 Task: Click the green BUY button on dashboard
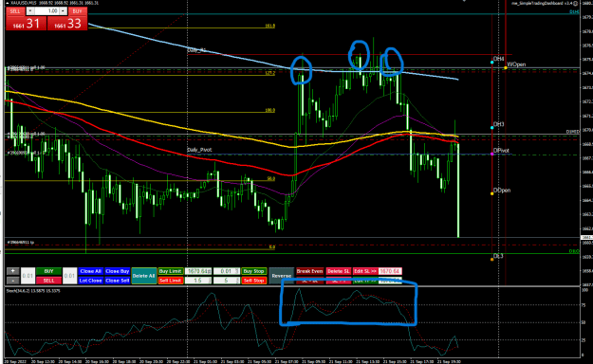tap(48, 271)
